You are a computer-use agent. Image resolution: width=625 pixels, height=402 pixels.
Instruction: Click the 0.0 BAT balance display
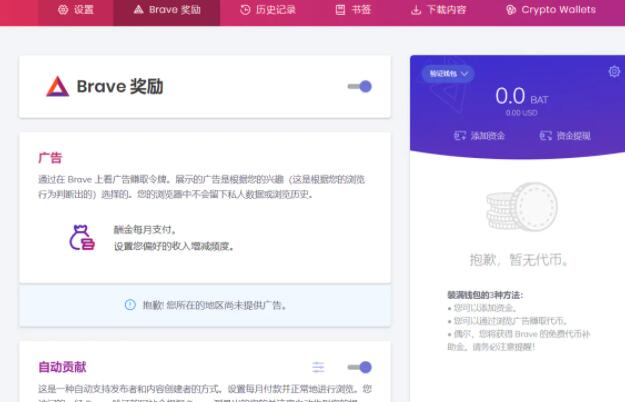[524, 96]
